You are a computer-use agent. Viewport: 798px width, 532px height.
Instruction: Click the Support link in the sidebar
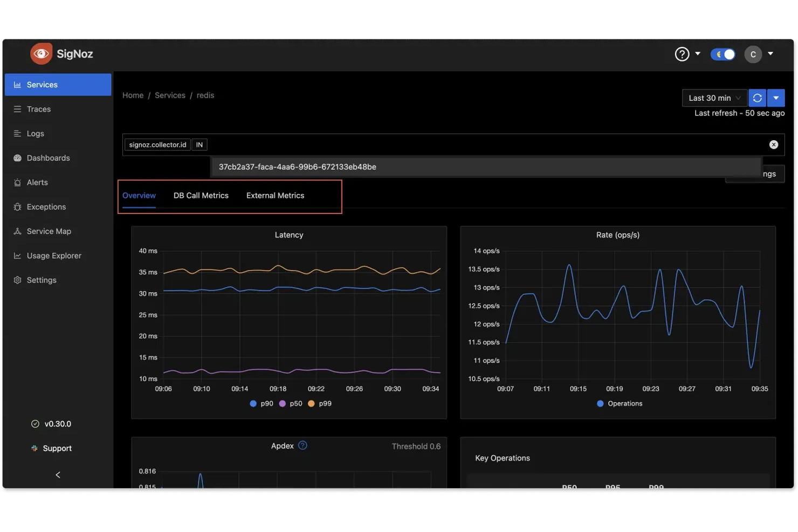tap(57, 448)
